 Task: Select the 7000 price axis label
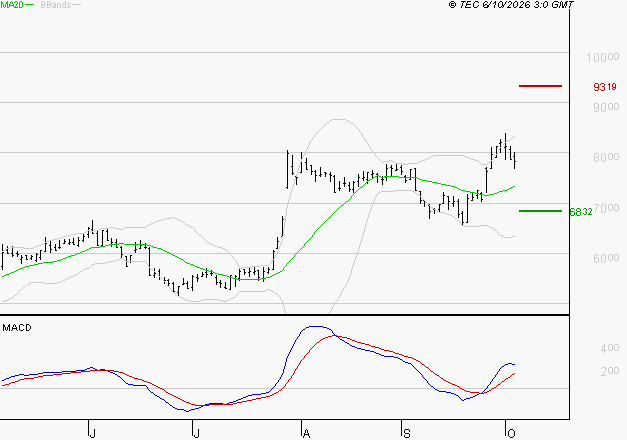(x=606, y=208)
